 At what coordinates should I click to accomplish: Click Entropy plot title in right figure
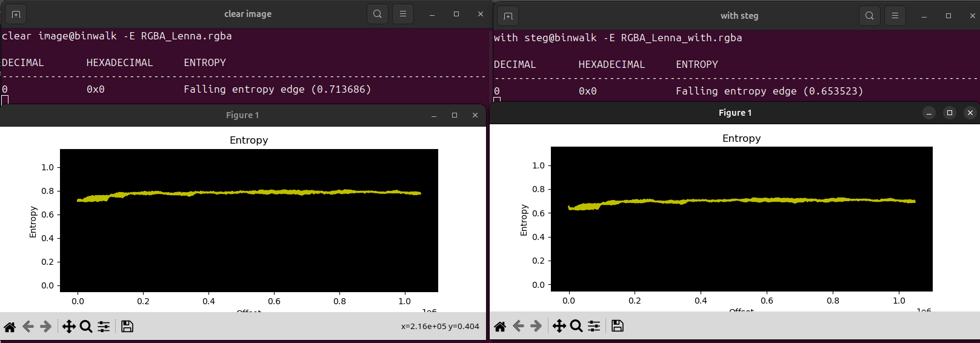coord(742,138)
